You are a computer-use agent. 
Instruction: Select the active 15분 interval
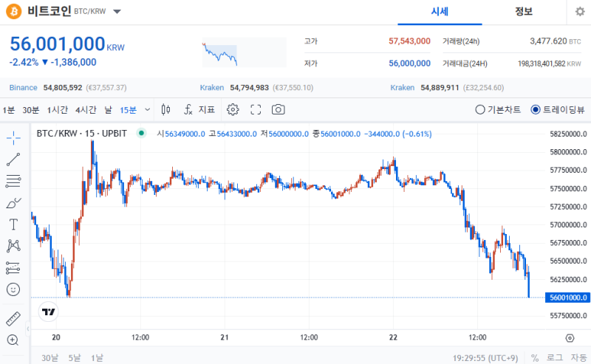[128, 110]
